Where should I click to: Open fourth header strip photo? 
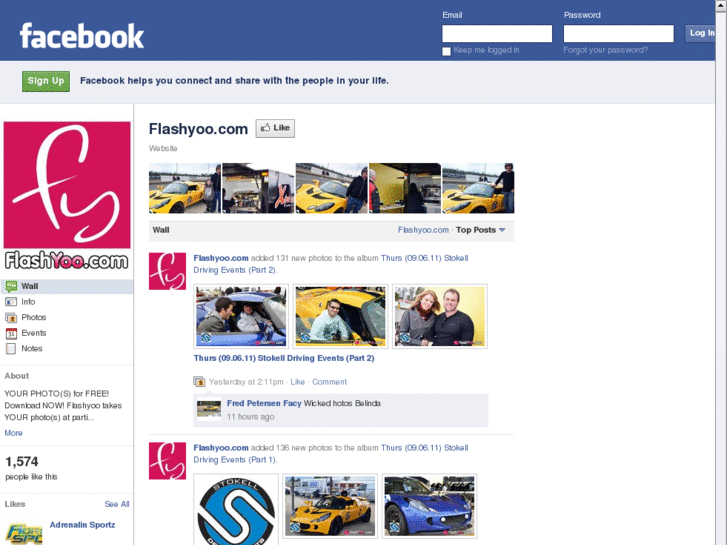[405, 188]
